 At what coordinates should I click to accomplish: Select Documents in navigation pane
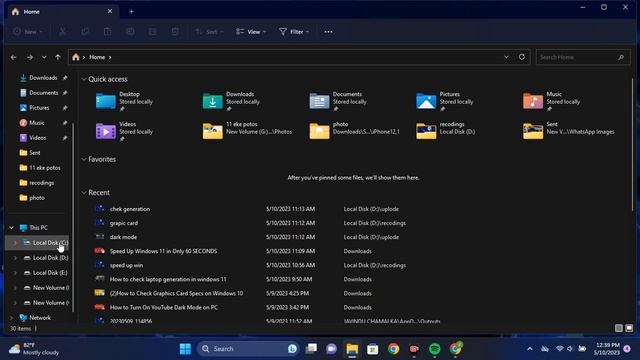coord(43,93)
